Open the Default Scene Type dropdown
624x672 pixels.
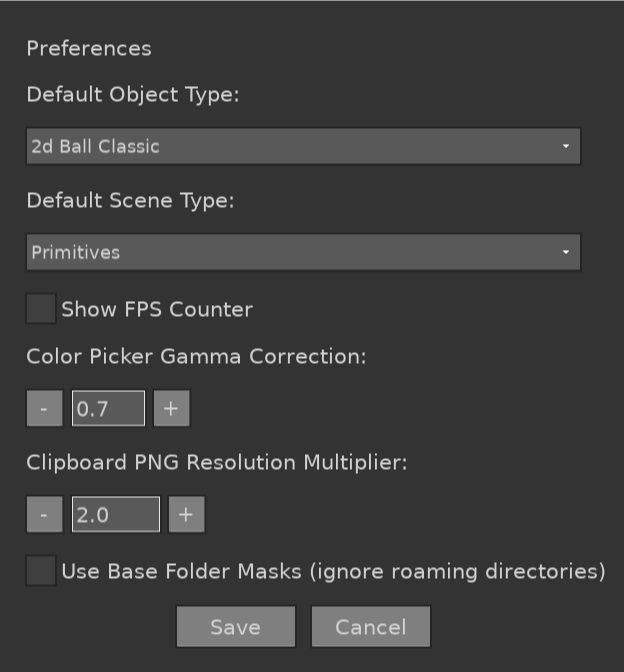pyautogui.click(x=302, y=252)
